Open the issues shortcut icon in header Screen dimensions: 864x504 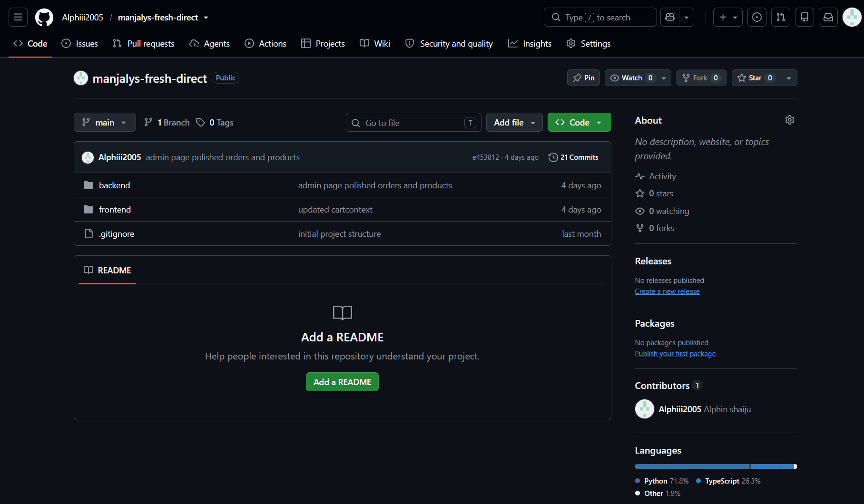click(757, 18)
